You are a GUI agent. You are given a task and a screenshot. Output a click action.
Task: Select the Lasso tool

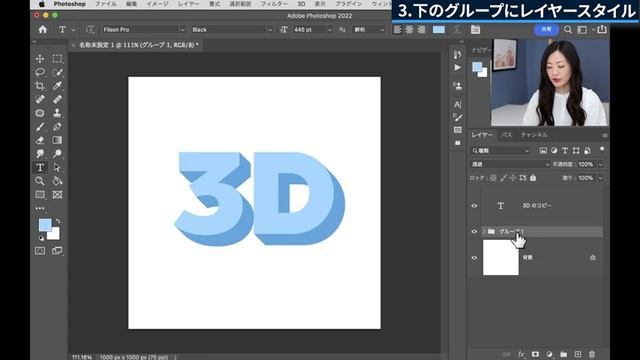[x=40, y=72]
